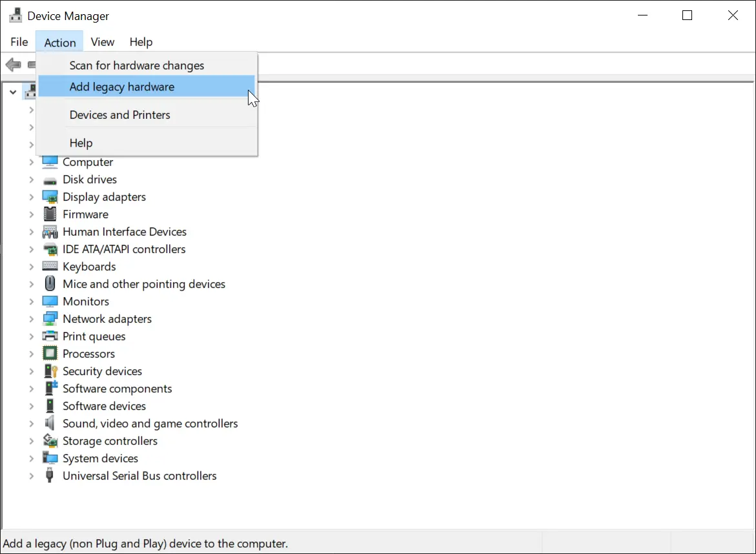Expand the Network adapters category
756x554 pixels.
32,319
